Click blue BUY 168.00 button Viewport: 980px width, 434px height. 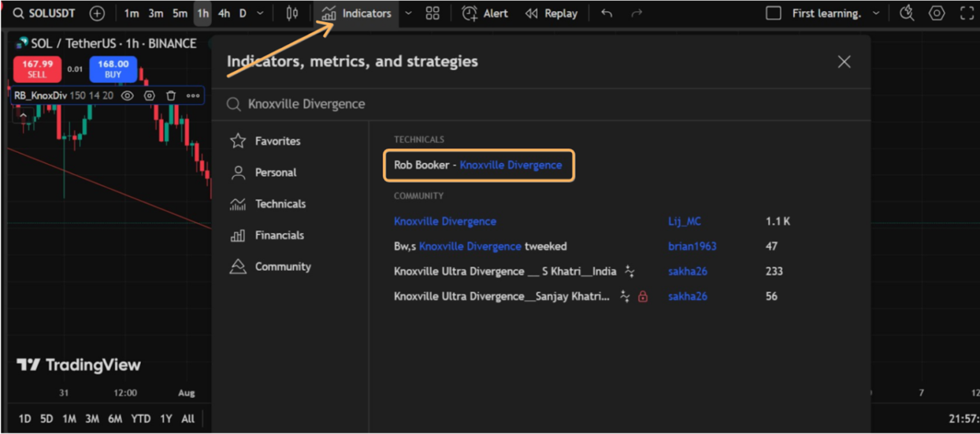(x=113, y=69)
